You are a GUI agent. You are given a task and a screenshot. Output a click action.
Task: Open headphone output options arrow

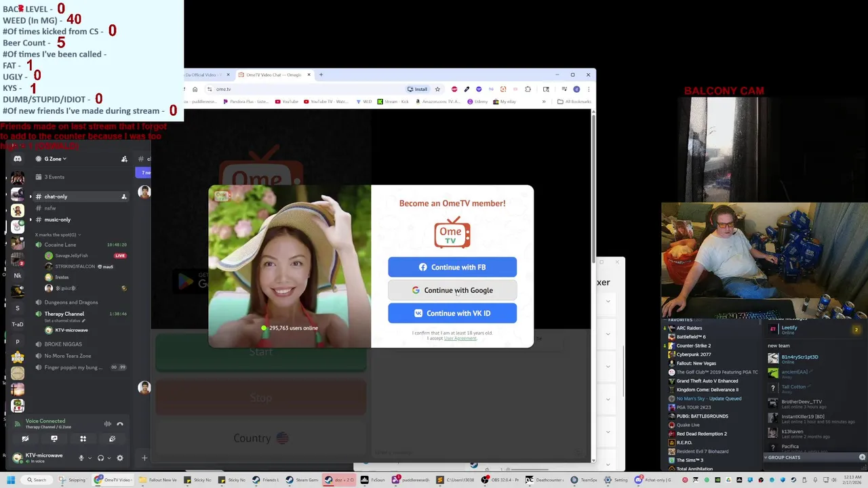pos(108,458)
